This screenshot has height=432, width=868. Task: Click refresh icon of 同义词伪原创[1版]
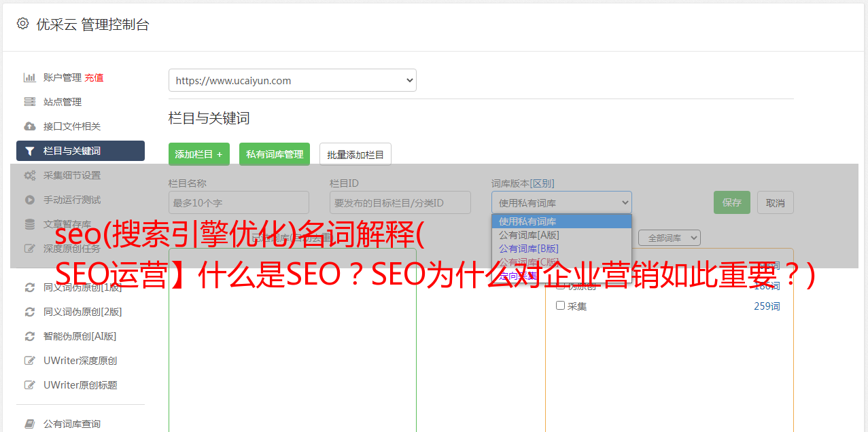pos(29,287)
